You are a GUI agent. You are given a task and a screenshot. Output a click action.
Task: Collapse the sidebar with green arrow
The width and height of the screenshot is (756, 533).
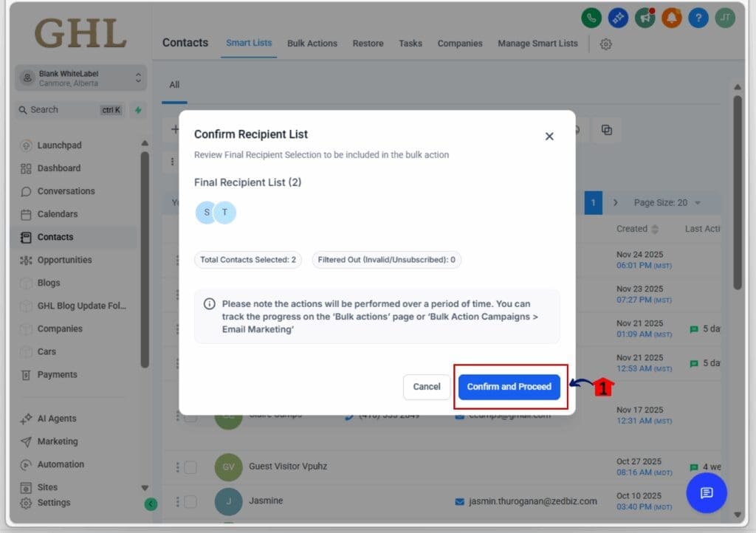151,504
